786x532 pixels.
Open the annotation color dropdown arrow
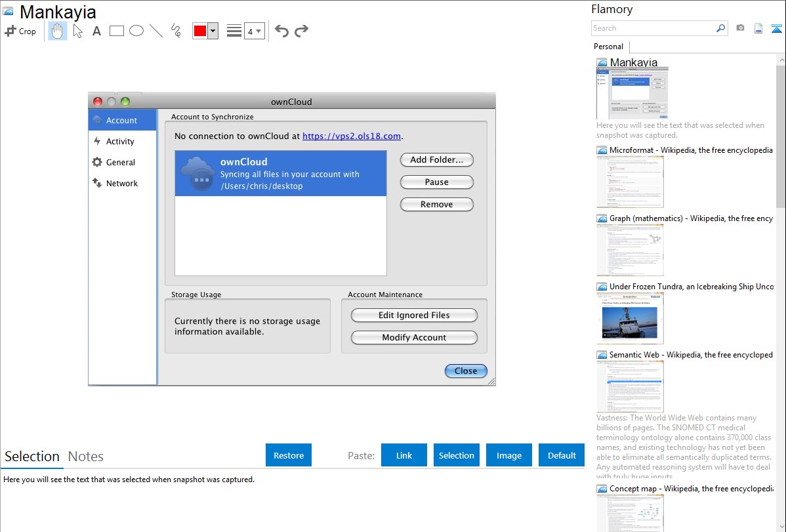213,31
